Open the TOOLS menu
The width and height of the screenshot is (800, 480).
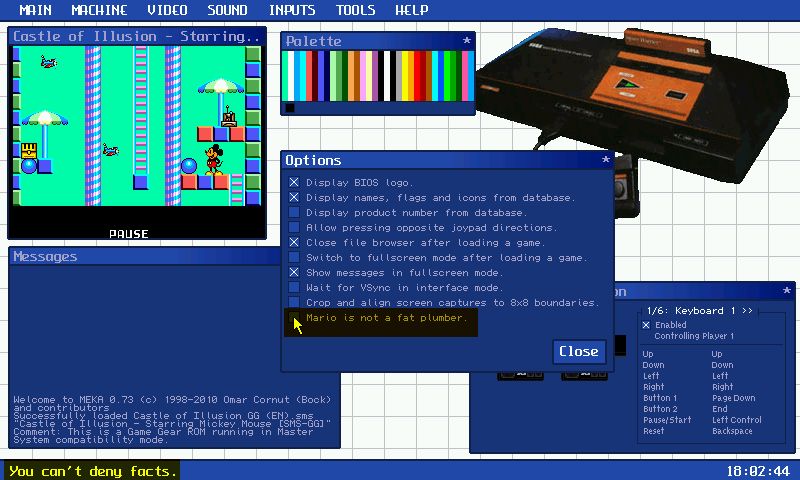[356, 10]
